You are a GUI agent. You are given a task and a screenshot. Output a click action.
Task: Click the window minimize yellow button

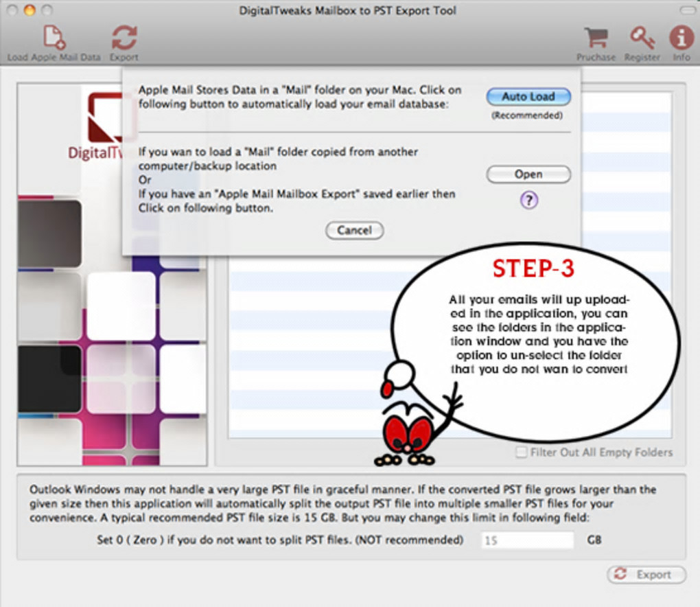pyautogui.click(x=30, y=10)
